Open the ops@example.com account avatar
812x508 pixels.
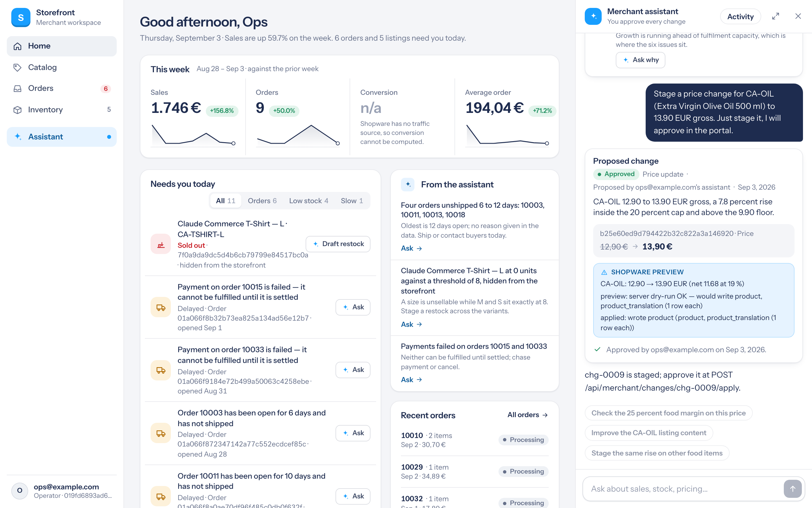(19, 491)
